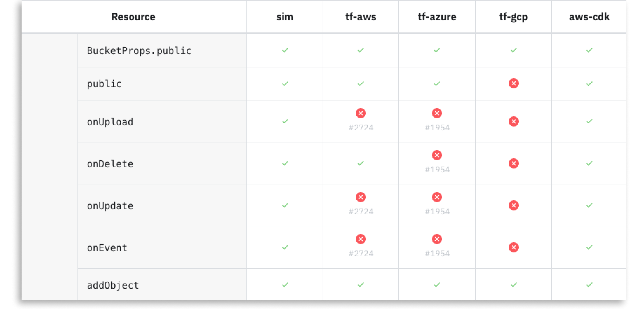Click the tf-aws column header
The width and height of the screenshot is (644, 309).
coord(361,17)
